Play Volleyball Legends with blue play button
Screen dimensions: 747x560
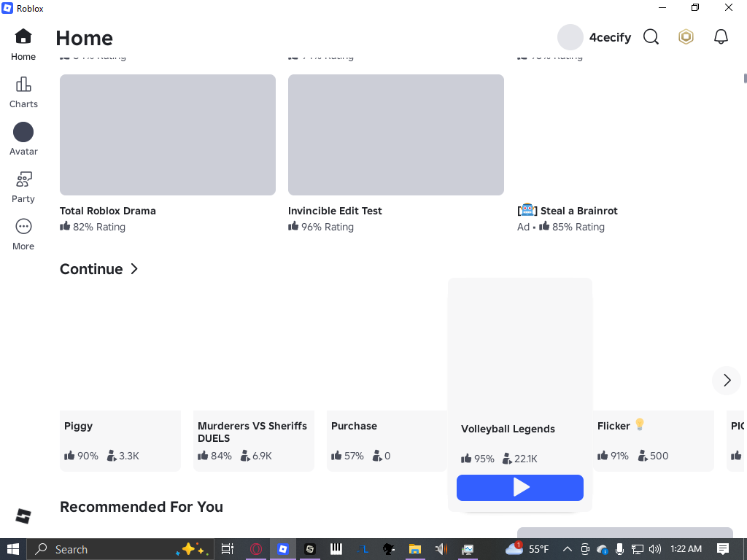(x=519, y=488)
